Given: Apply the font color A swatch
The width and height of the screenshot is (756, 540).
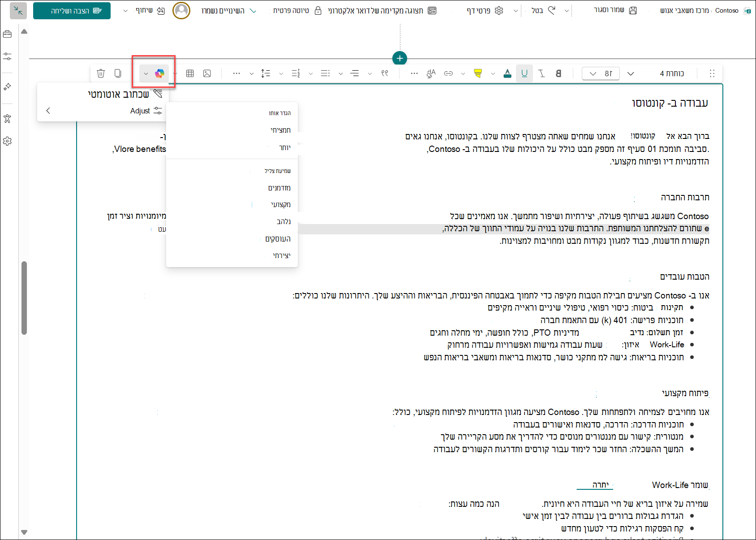Looking at the screenshot, I should point(507,73).
